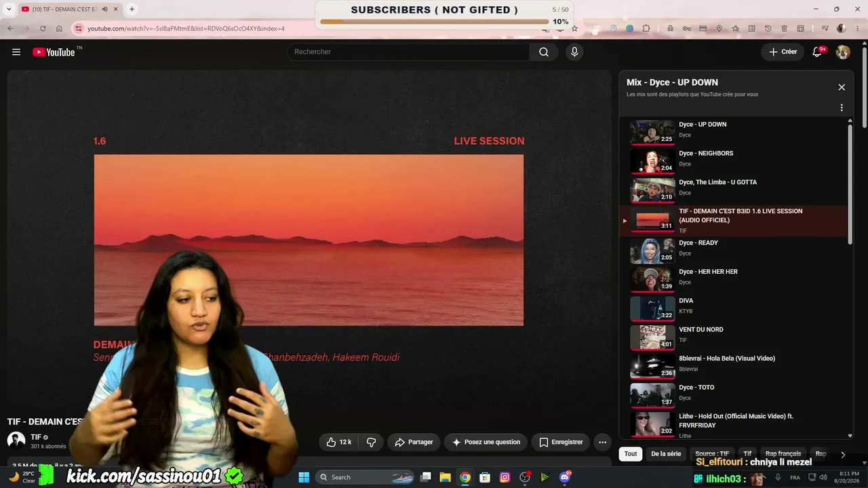Open the green play-arrow taskbar app

(545, 477)
